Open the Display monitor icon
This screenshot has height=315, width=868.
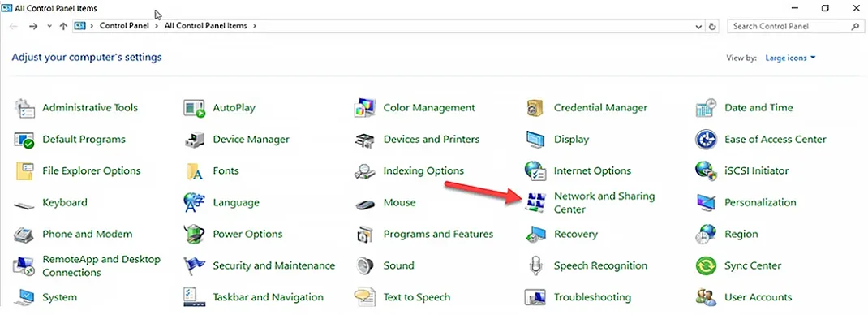click(535, 140)
